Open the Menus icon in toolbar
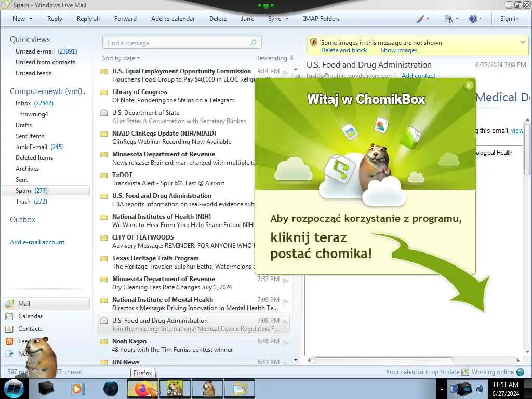Screen dimensions: 532x399 (448, 19)
